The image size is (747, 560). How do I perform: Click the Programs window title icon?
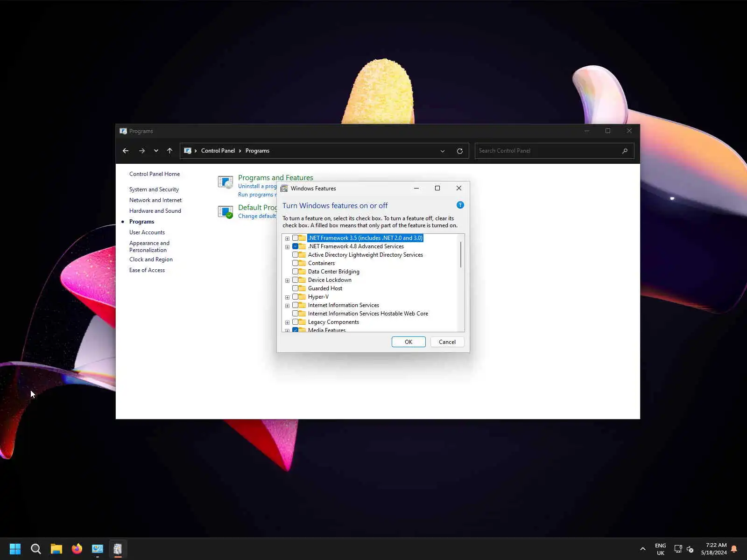pos(123,131)
